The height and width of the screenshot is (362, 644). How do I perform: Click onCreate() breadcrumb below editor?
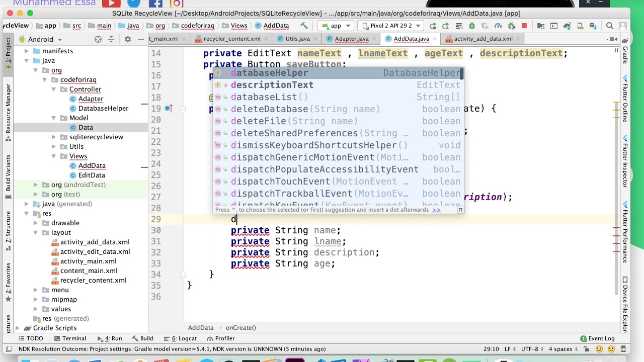tap(240, 328)
